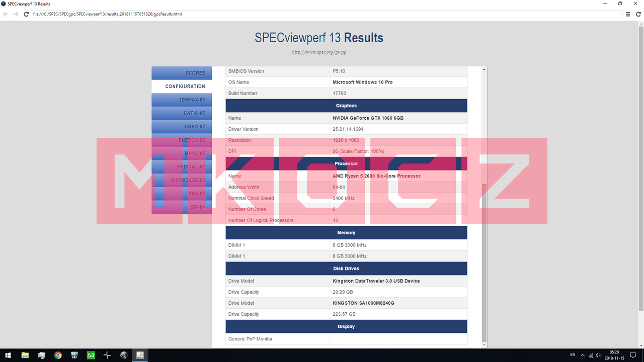Click the Memory section header
The height and width of the screenshot is (362, 644).
point(346,233)
